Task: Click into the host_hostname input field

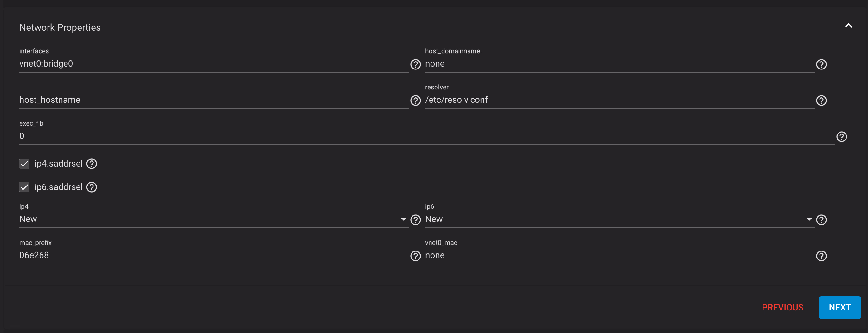Action: [212, 100]
